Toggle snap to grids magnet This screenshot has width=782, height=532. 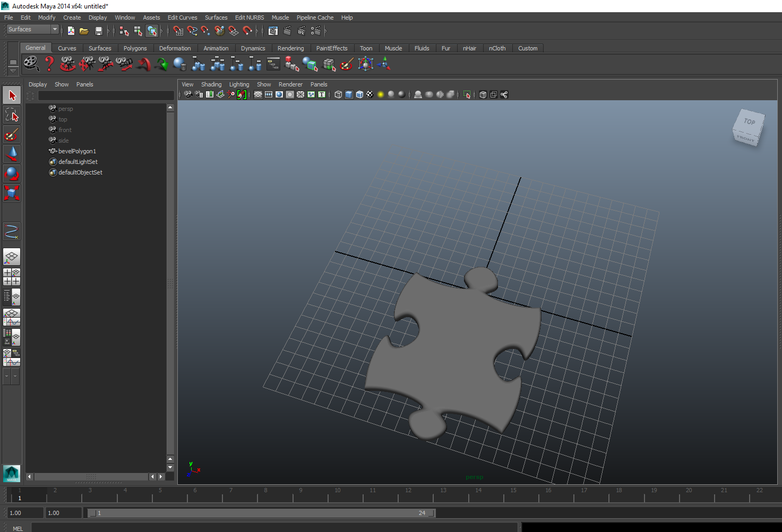(178, 31)
